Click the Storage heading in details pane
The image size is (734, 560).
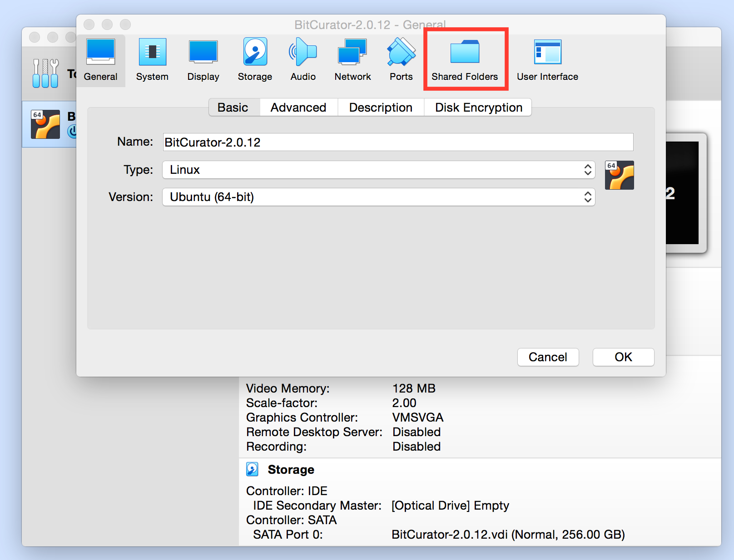tap(291, 470)
